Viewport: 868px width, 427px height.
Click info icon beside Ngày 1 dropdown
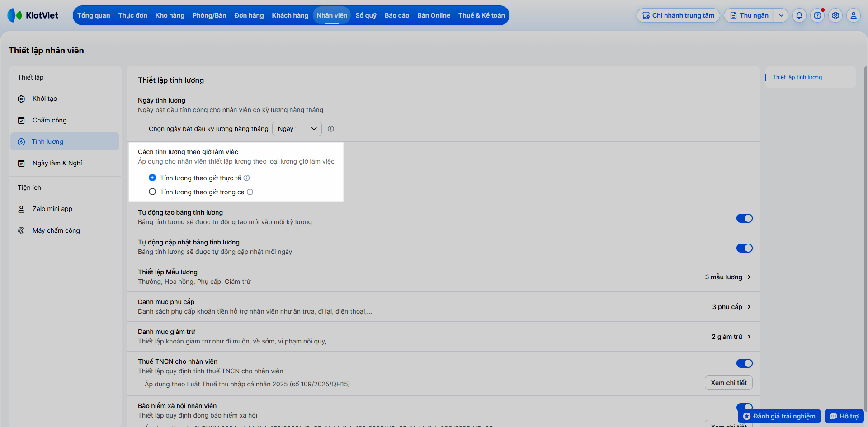[331, 129]
